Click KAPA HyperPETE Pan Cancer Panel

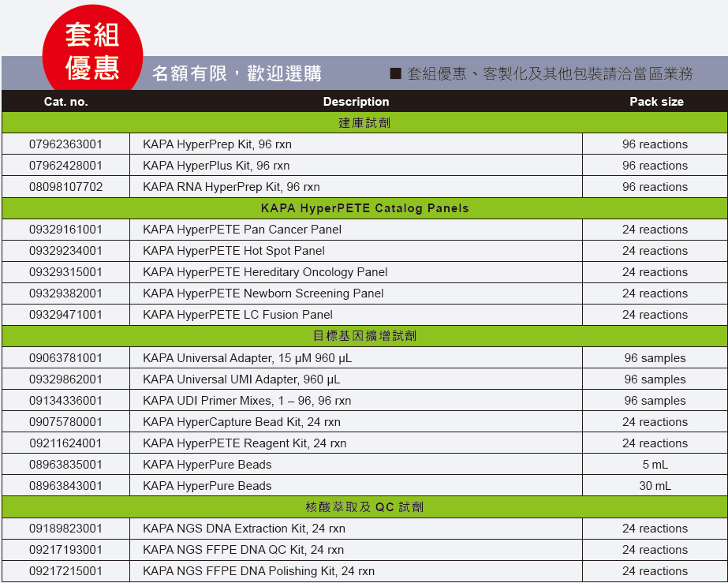[x=242, y=230]
